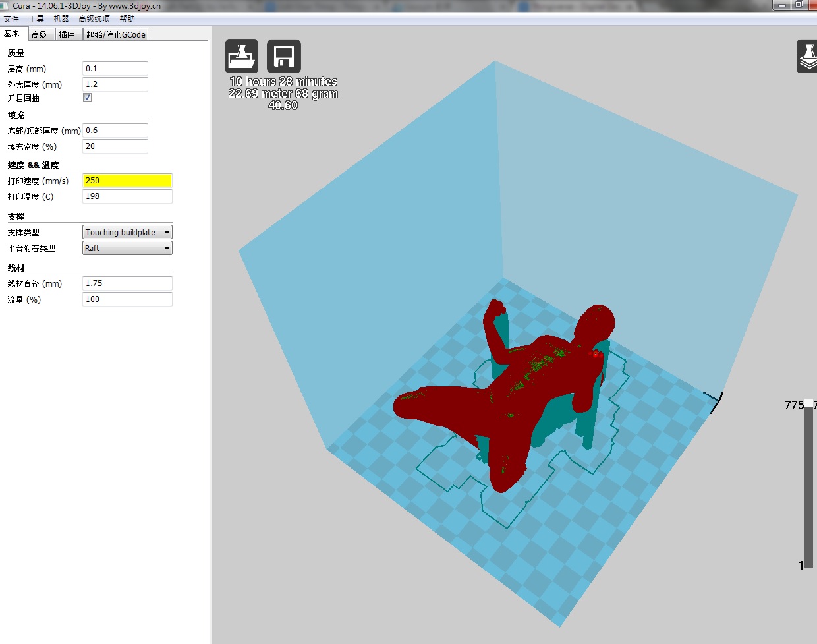Screen dimensions: 817x644
Task: Click the Cura application icon in the title bar
Action: click(x=5, y=5)
